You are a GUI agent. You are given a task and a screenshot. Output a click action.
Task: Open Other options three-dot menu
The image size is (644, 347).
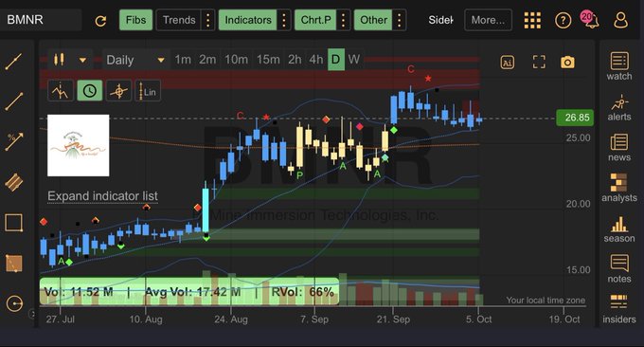(x=400, y=20)
